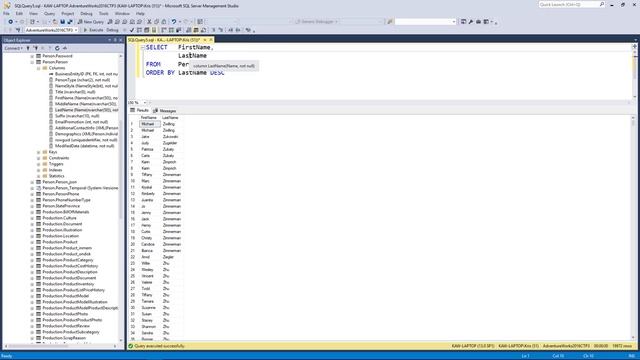Click the Navigate Backward icon in the toolbar

point(11,22)
